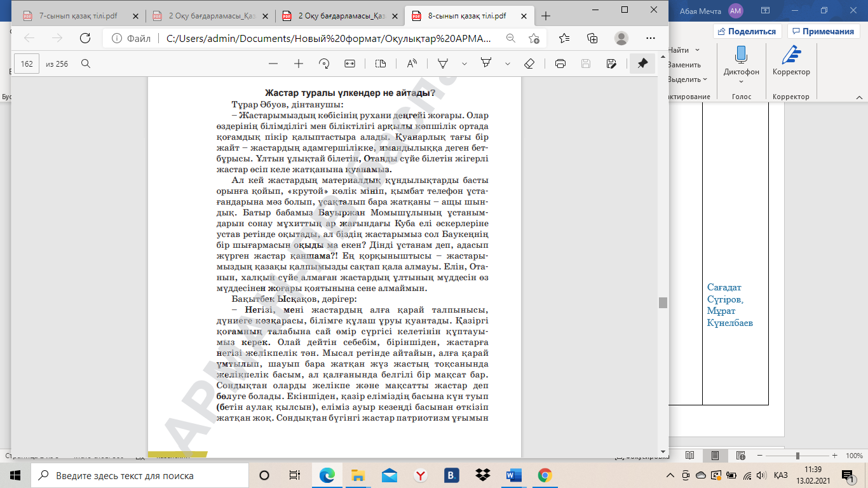Click the PDF Save icon
The image size is (868, 488).
point(586,64)
